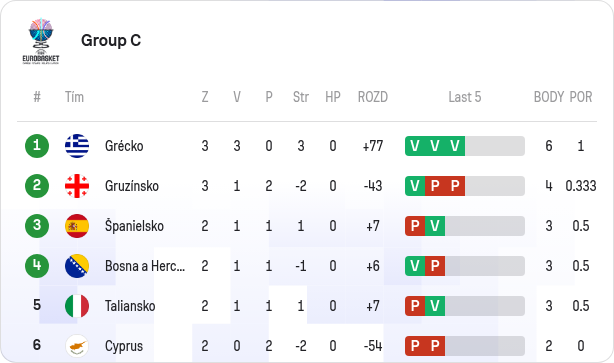
Task: Click the EuroBasket tournament logo
Action: [x=41, y=41]
